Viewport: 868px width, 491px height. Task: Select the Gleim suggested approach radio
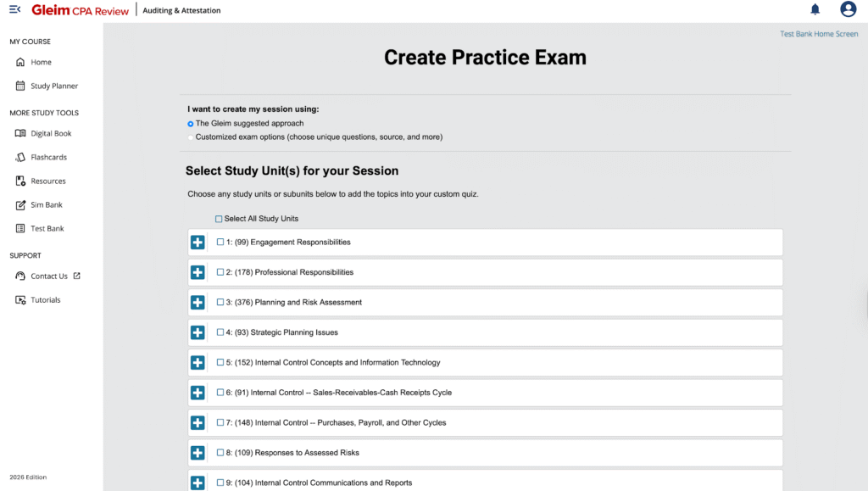point(190,124)
